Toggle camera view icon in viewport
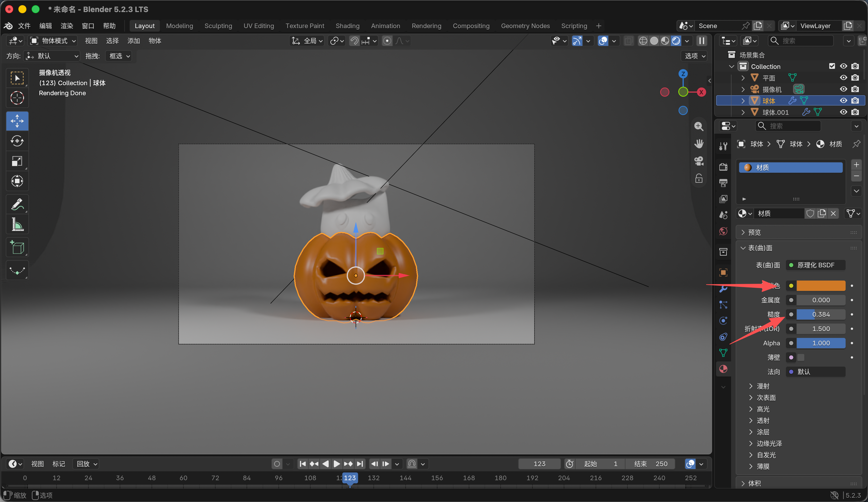868x502 pixels. (699, 161)
